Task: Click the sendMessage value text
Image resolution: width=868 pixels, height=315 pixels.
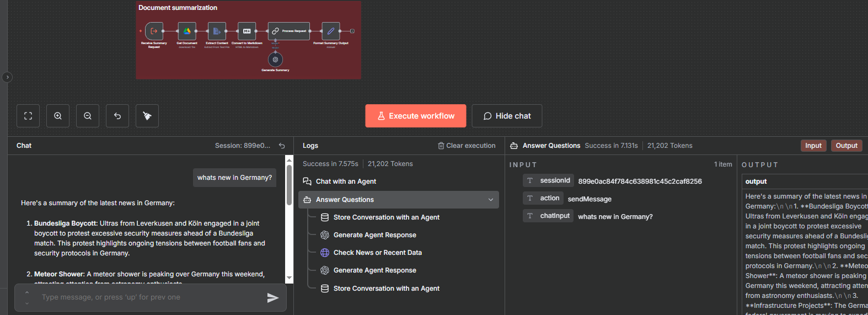Action: pos(590,199)
